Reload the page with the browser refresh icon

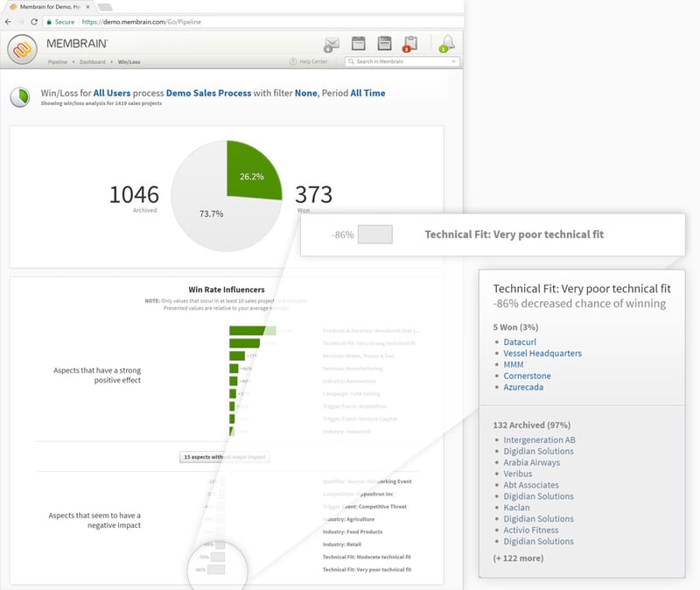tap(34, 21)
